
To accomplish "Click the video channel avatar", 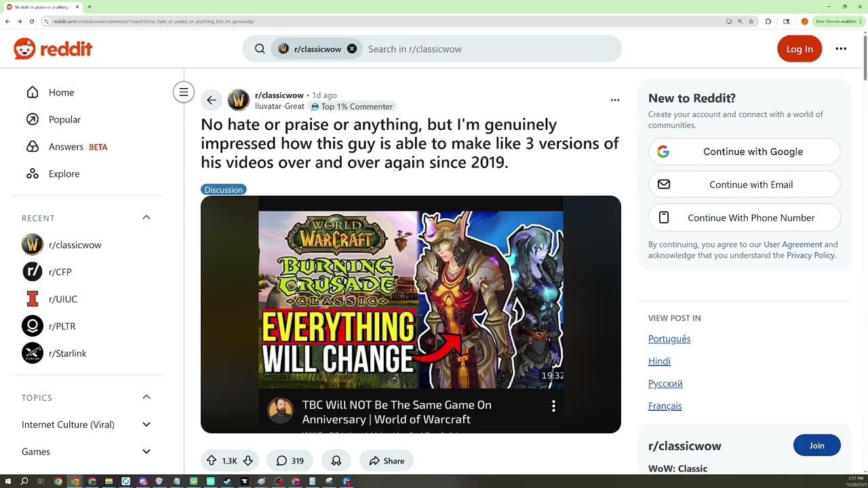I will point(280,410).
